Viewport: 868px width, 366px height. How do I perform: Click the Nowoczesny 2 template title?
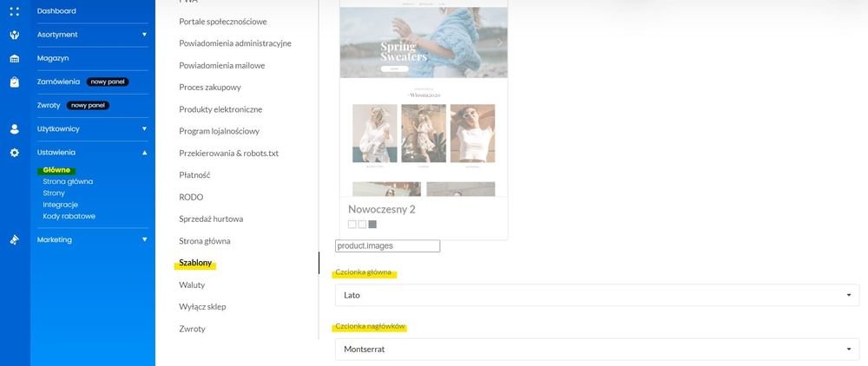(x=382, y=210)
